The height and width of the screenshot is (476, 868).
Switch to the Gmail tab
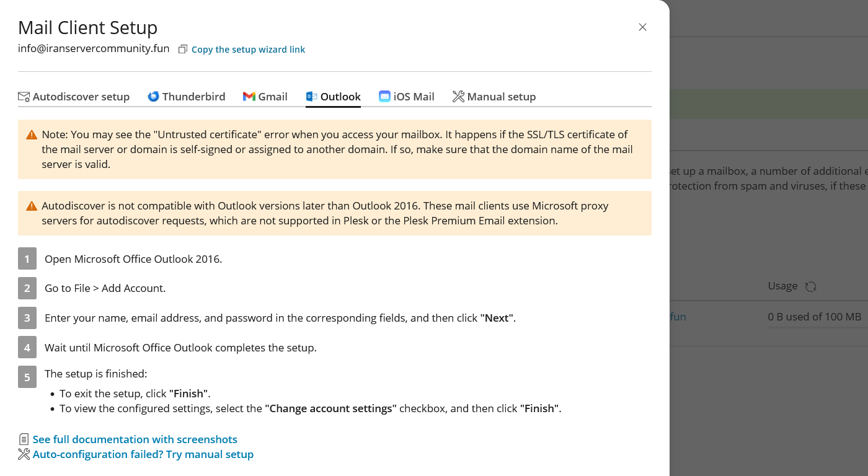coord(265,96)
